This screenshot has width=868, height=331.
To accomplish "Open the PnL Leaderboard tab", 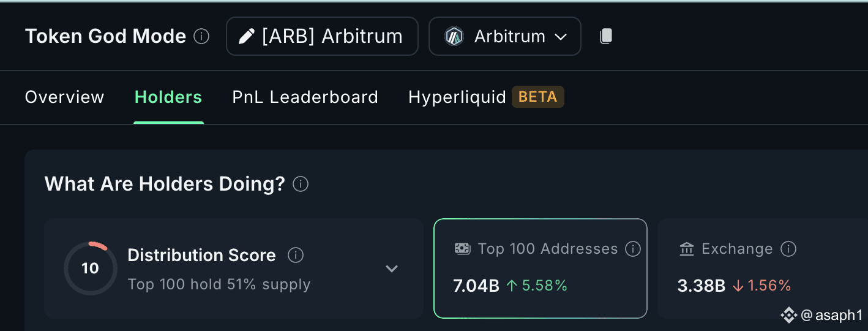I will click(x=305, y=97).
